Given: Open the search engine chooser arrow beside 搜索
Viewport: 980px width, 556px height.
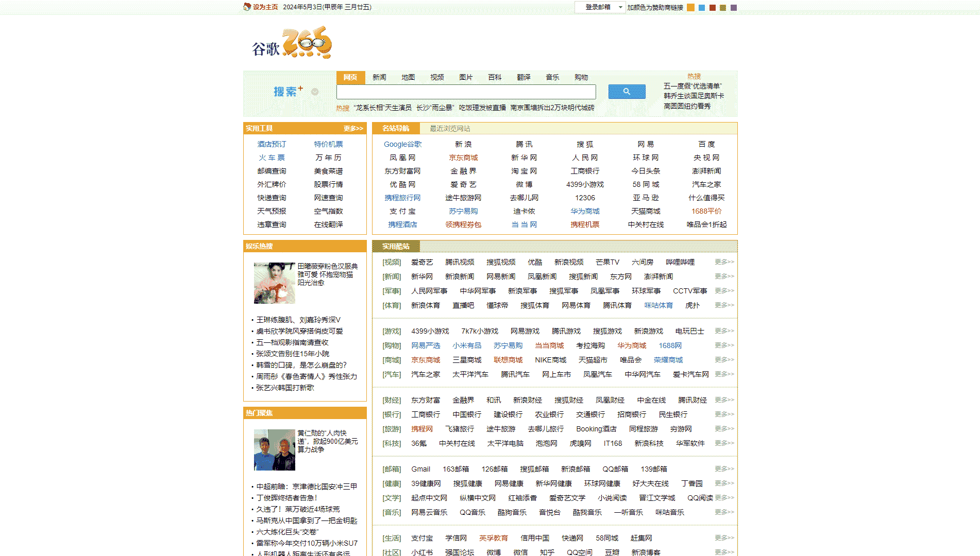Looking at the screenshot, I should pos(315,92).
